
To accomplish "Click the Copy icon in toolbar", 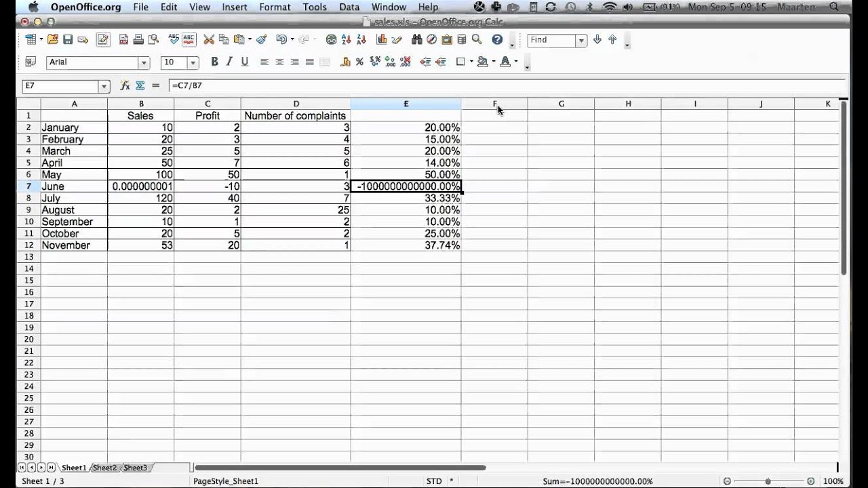I will coord(224,40).
